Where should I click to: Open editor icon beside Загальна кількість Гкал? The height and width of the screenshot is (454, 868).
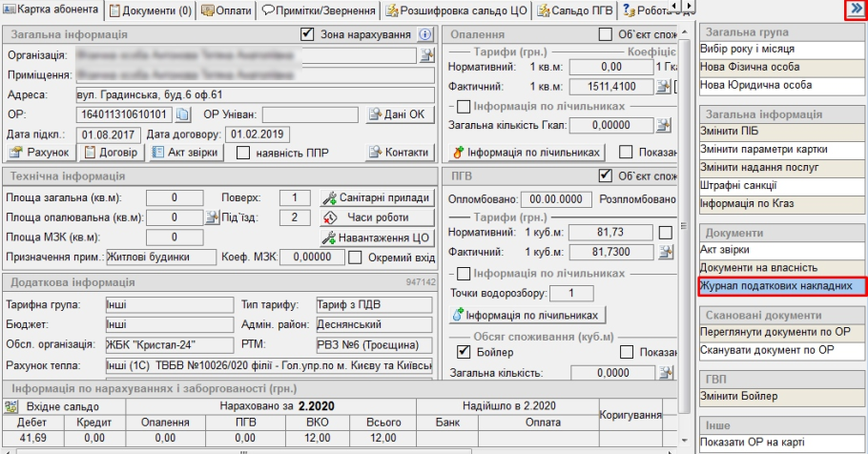coord(666,124)
